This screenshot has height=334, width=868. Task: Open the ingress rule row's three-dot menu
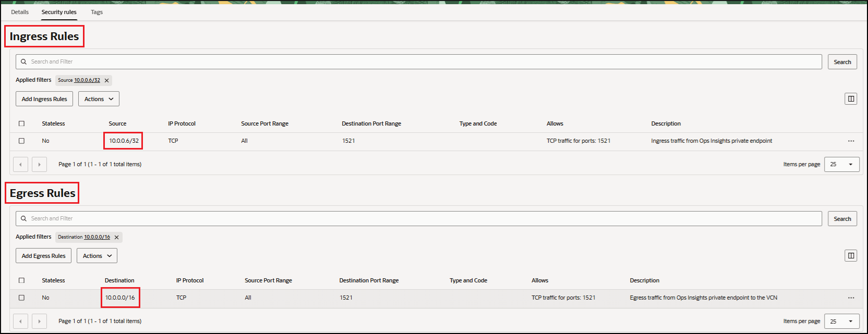coord(851,141)
